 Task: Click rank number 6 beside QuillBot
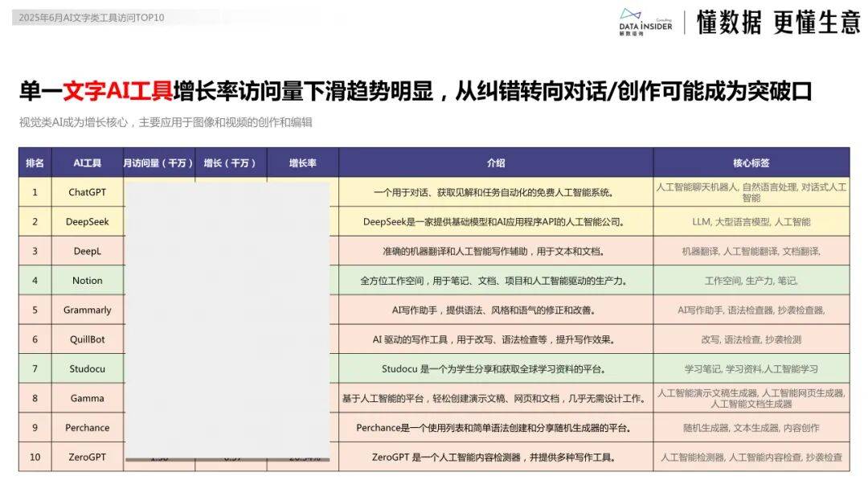[x=35, y=339]
